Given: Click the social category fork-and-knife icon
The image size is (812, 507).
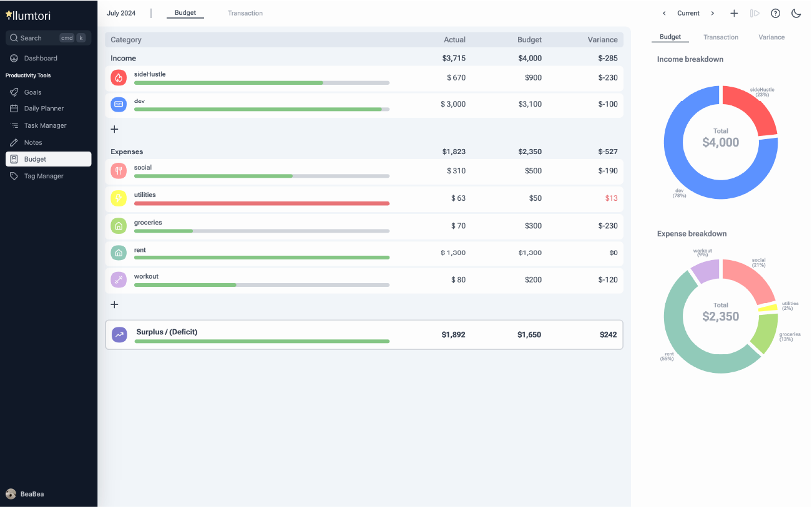Looking at the screenshot, I should pos(119,171).
